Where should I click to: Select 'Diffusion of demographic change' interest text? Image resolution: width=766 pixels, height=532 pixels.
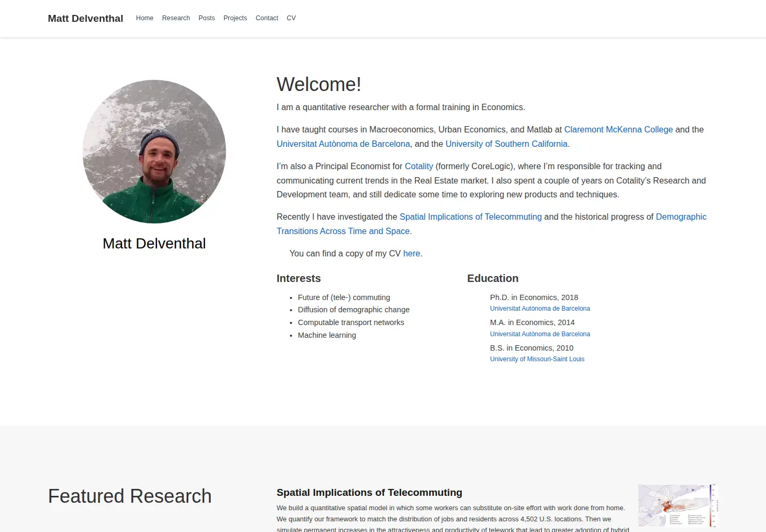coord(354,310)
